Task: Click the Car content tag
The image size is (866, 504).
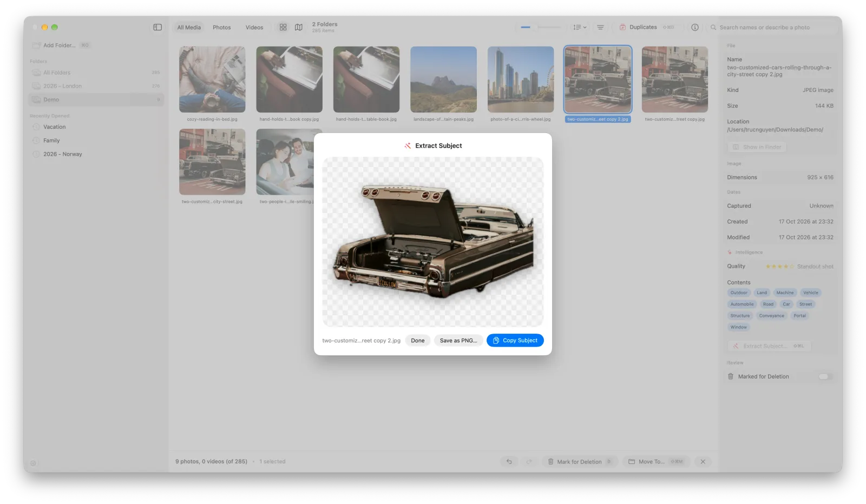Action: tap(786, 304)
